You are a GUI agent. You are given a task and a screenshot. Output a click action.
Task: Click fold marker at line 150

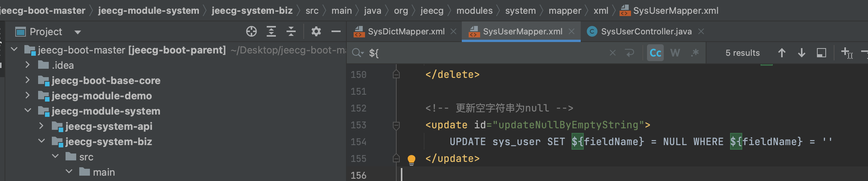(x=396, y=74)
